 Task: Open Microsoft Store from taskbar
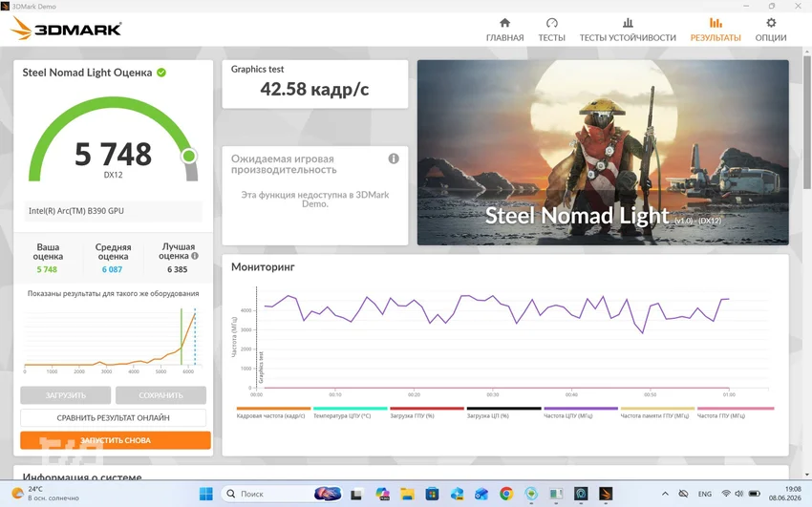click(432, 494)
